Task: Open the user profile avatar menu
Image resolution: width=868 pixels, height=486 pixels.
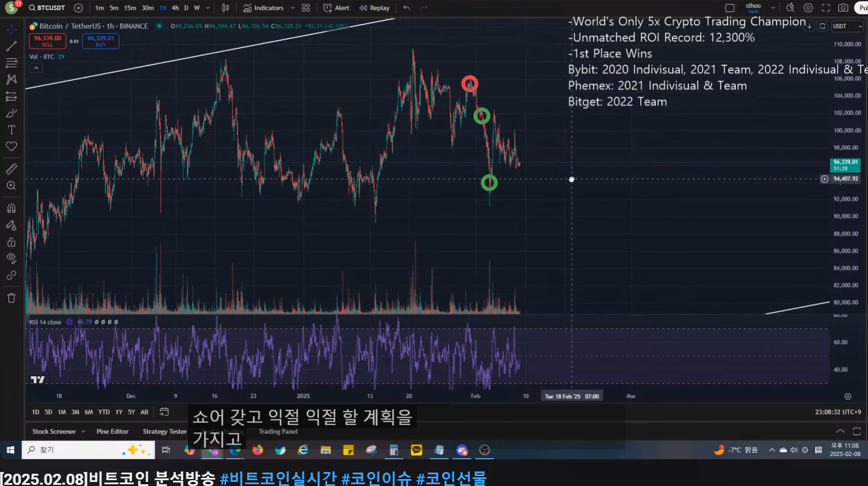Action: (x=11, y=8)
